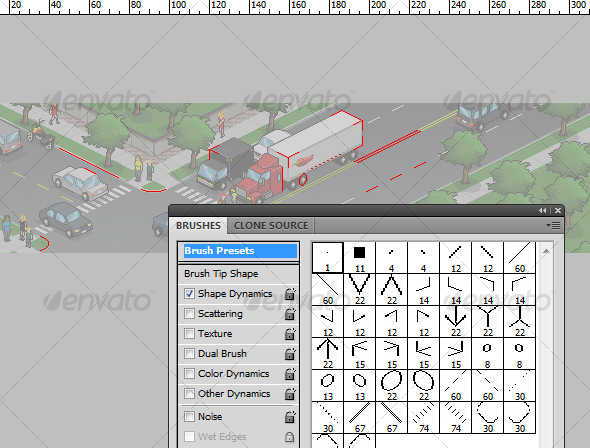Image resolution: width=590 pixels, height=448 pixels.
Task: Open the Brushes panel flyout menu
Action: (x=554, y=225)
